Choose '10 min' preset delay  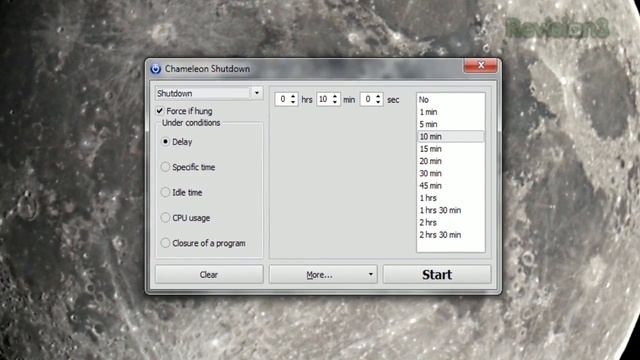(x=451, y=136)
